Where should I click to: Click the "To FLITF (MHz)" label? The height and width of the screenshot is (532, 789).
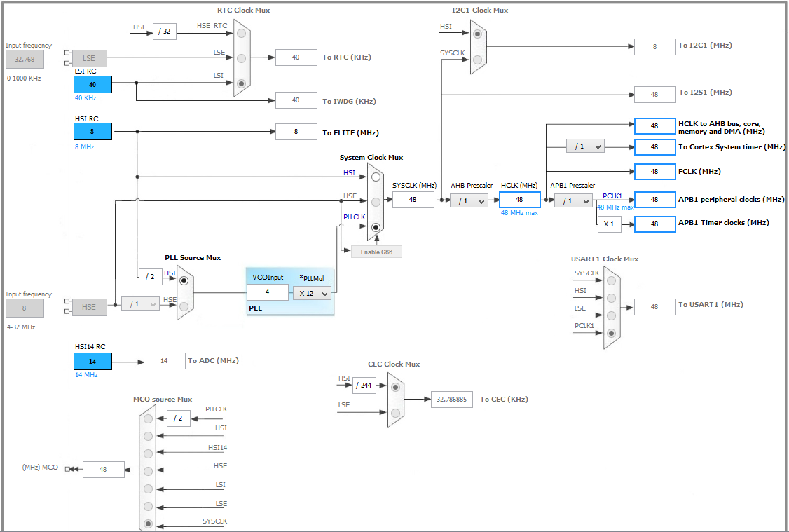coord(351,133)
